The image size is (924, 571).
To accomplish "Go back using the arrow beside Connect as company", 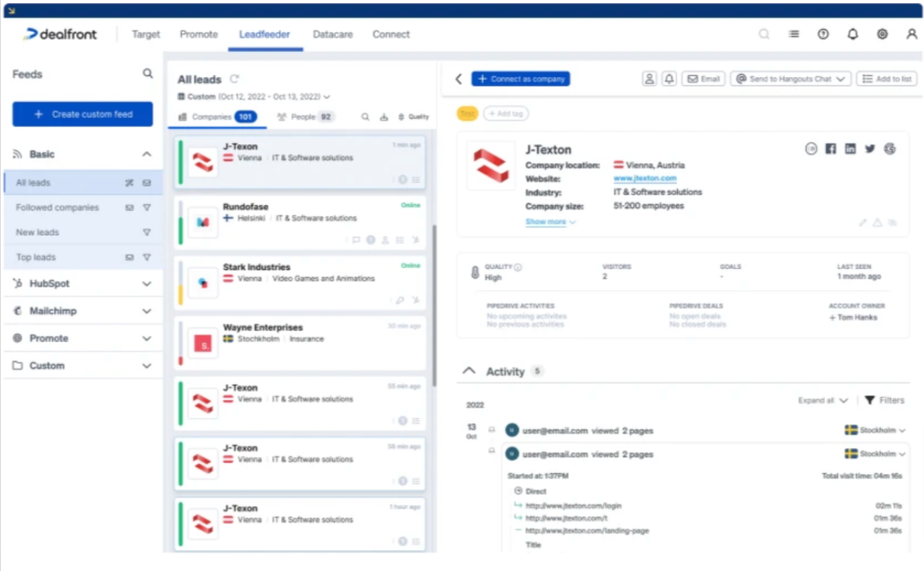I will 459,79.
